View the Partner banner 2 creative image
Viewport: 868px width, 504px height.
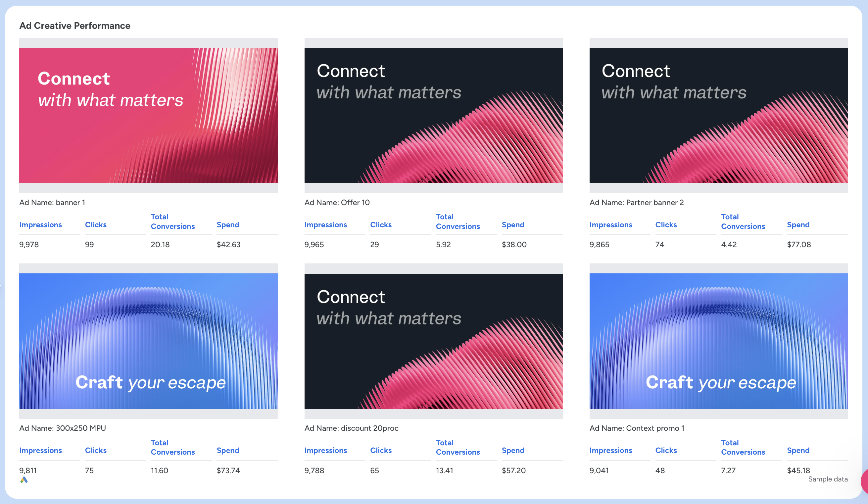(718, 116)
